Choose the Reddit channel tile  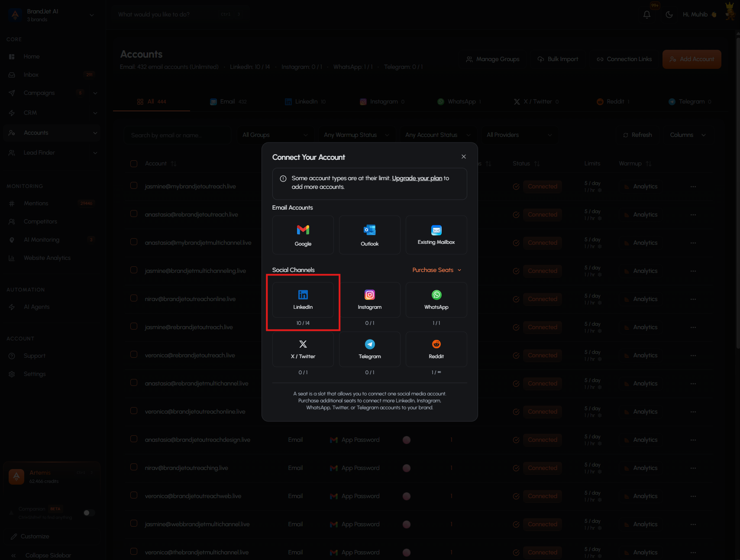click(436, 349)
